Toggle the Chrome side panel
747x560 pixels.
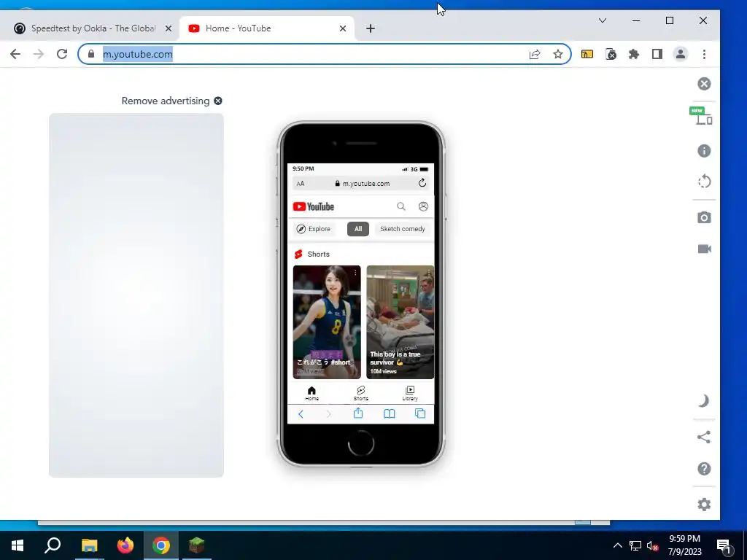point(657,54)
